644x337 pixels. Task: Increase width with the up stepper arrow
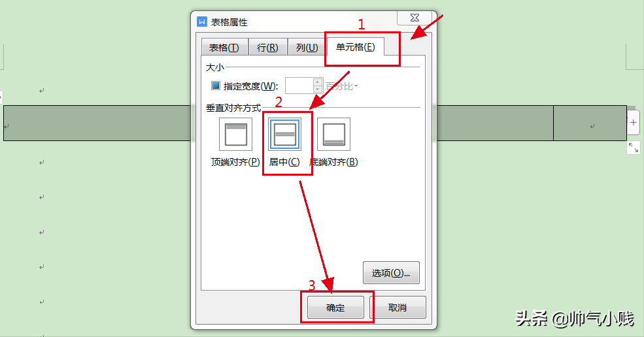[318, 82]
